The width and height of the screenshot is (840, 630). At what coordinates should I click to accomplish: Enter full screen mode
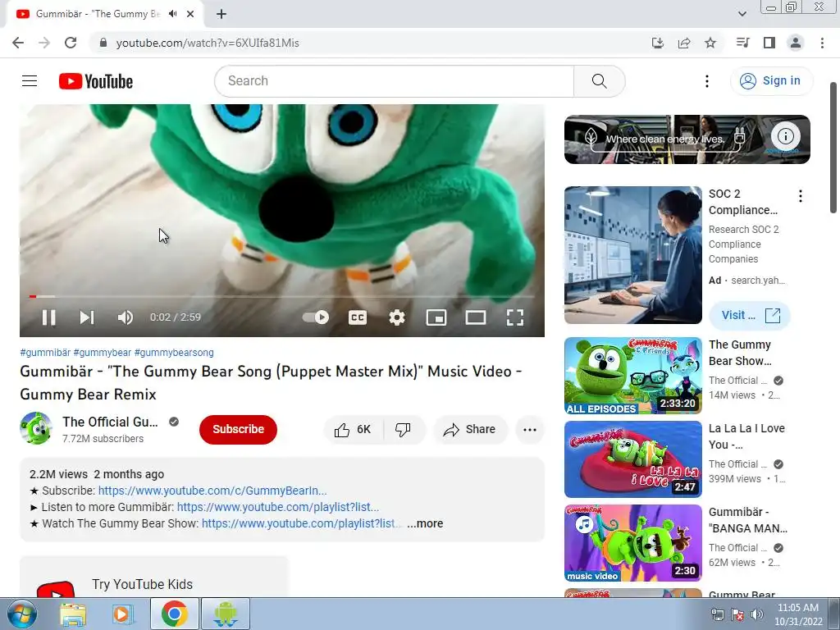[515, 317]
